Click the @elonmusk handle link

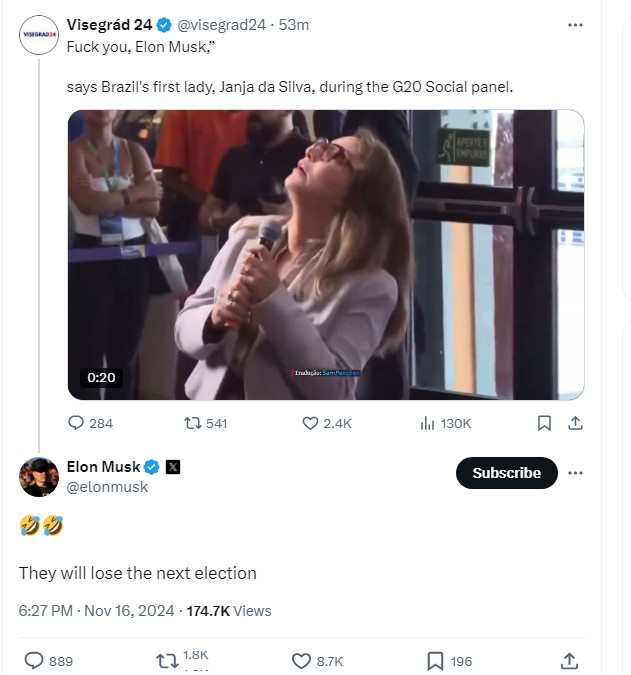tap(107, 487)
